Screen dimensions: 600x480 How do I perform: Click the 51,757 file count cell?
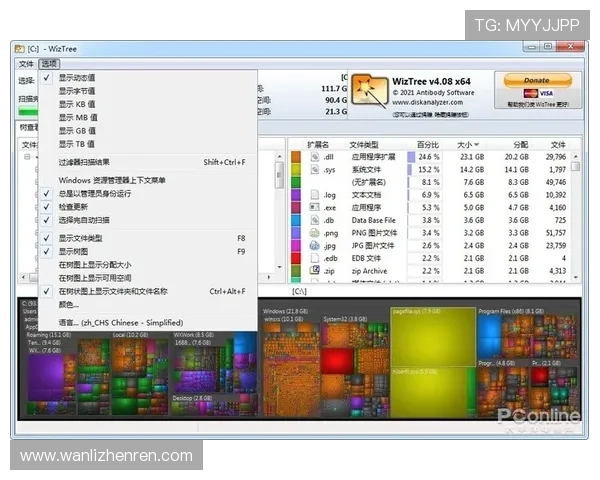click(556, 233)
